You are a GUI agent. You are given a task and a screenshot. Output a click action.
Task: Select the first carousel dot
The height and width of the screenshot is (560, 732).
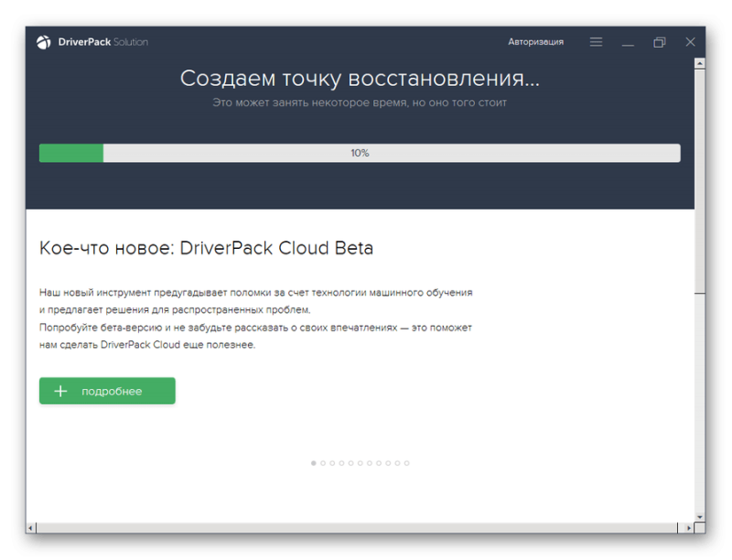[314, 463]
